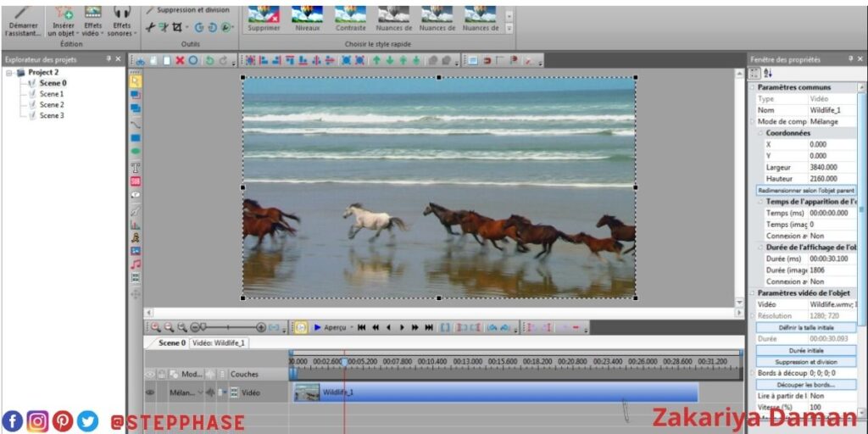The image size is (868, 434).
Task: Click Définir la taille initiale button
Action: click(x=806, y=327)
